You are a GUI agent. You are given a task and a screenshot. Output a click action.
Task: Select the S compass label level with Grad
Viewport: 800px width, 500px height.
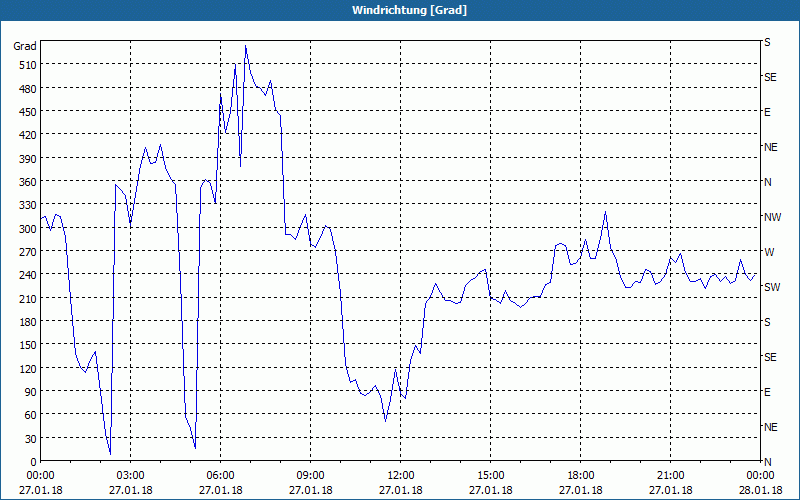tap(767, 42)
